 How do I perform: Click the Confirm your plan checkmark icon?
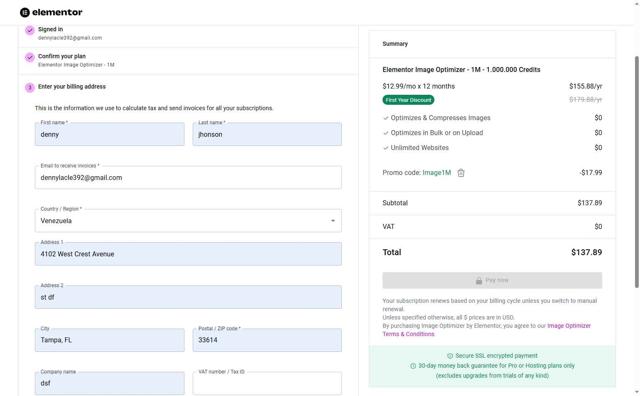[x=29, y=57]
